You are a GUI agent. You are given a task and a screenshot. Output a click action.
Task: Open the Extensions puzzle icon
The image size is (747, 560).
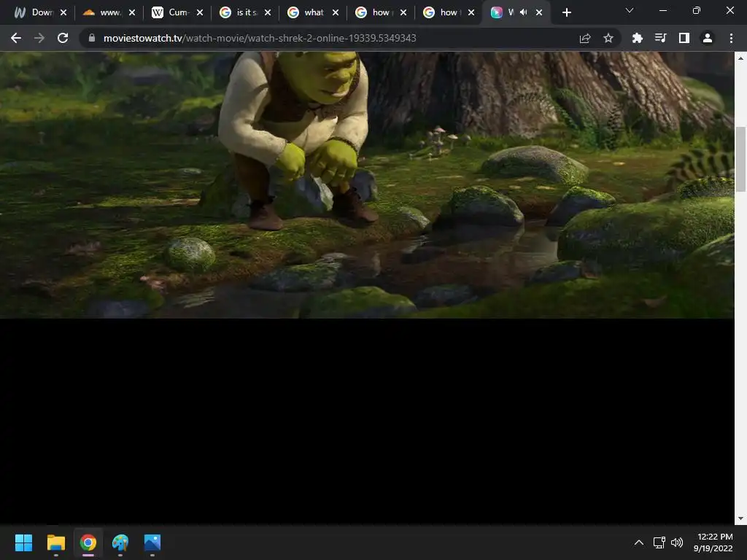637,38
